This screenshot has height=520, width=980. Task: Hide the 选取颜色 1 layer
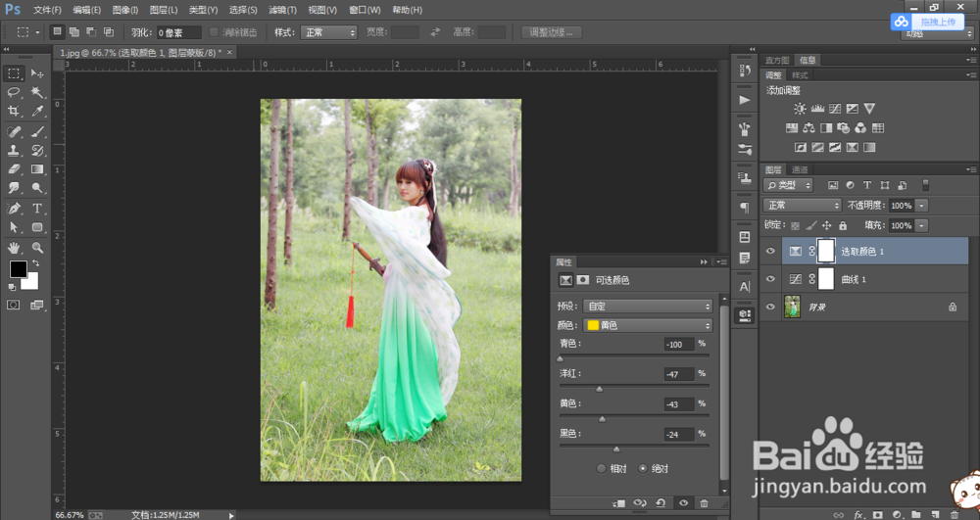tap(770, 251)
